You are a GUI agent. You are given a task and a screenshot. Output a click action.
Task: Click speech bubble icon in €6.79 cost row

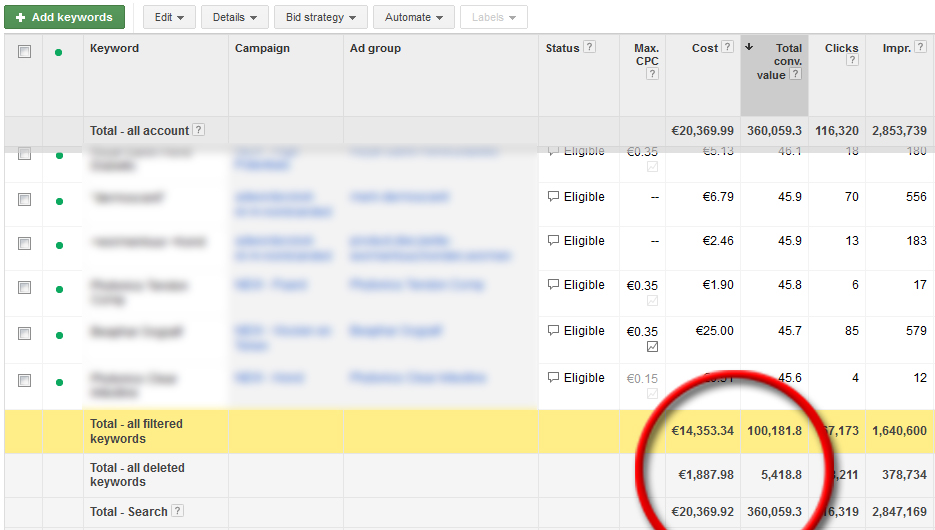(553, 197)
